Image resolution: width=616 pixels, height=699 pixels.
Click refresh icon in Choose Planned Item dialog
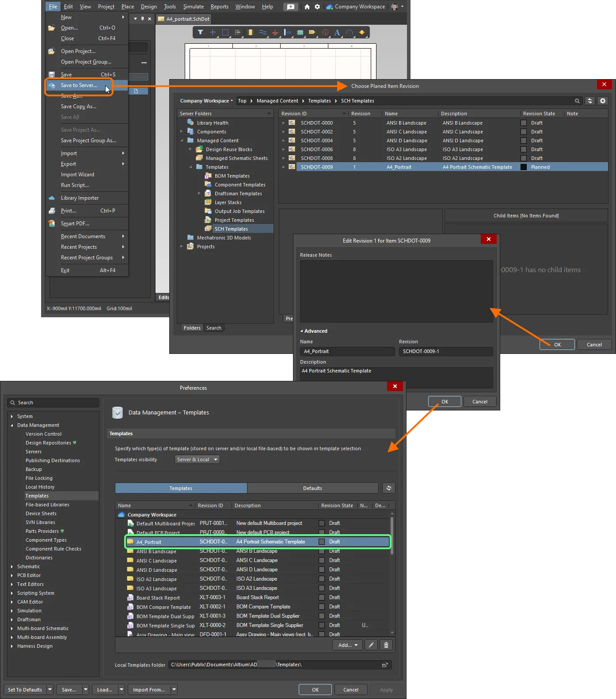coord(590,101)
